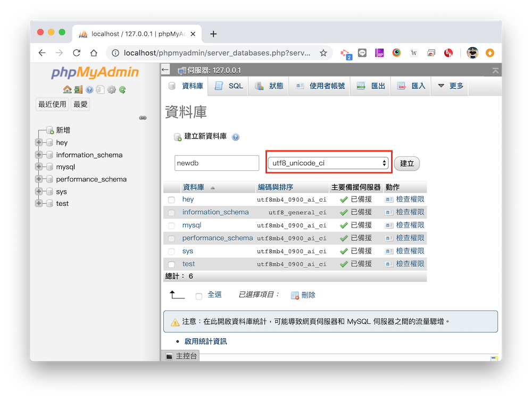Open the utf8_unicode_ci collation dropdown
The image size is (532, 401).
(x=328, y=163)
